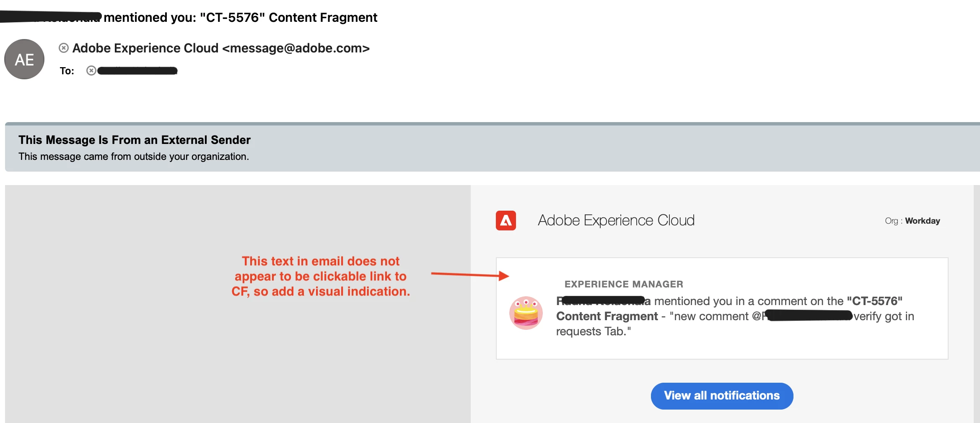980x423 pixels.
Task: Click the redacted recipient in To field
Action: pos(137,70)
